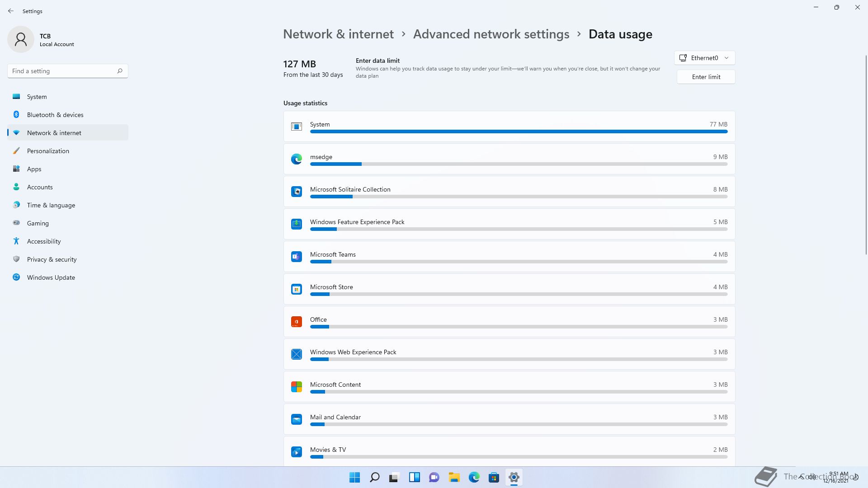
Task: Click the 127 MB total usage text
Action: click(x=299, y=64)
